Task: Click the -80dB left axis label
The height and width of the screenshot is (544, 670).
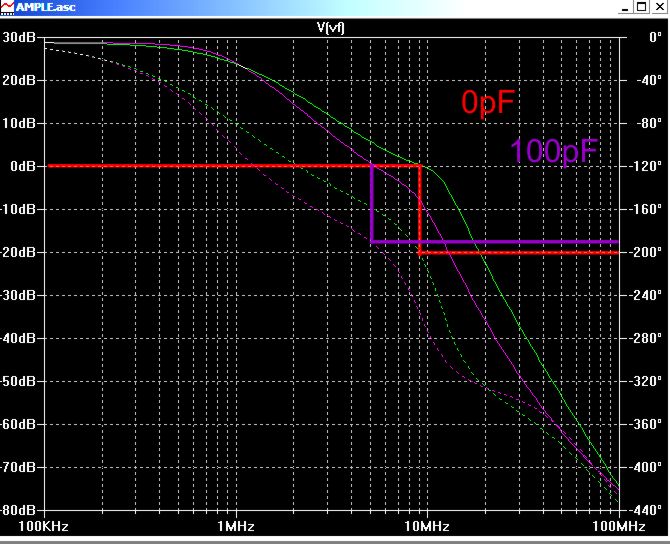Action: (18, 510)
